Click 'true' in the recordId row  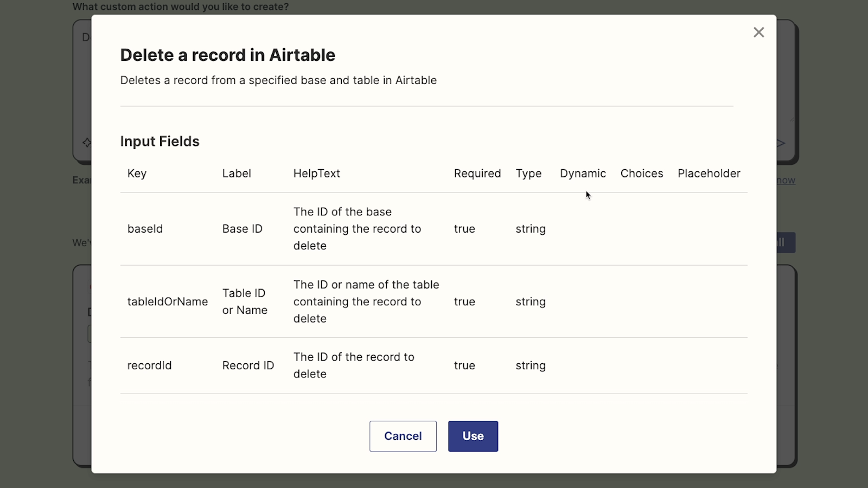(x=464, y=365)
